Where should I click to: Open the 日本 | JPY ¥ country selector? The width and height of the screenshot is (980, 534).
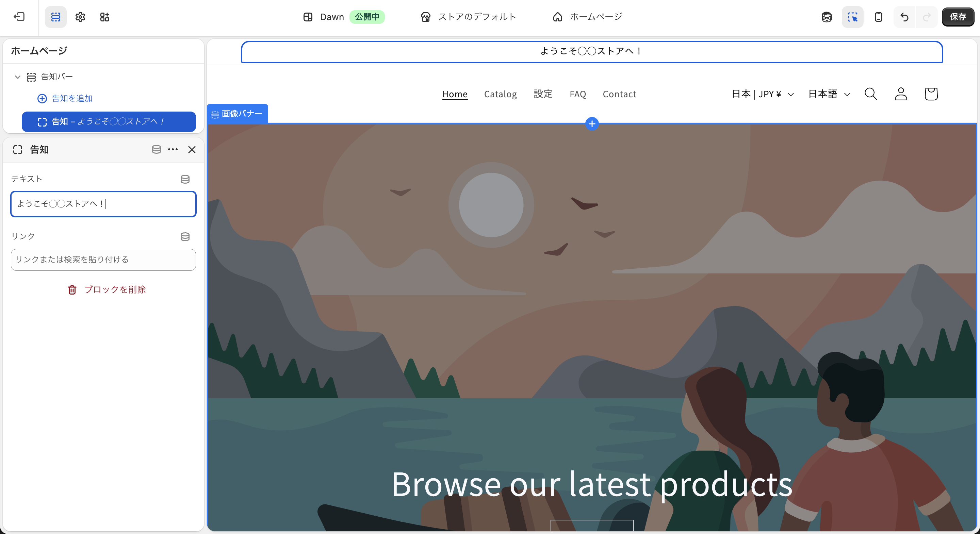762,94
